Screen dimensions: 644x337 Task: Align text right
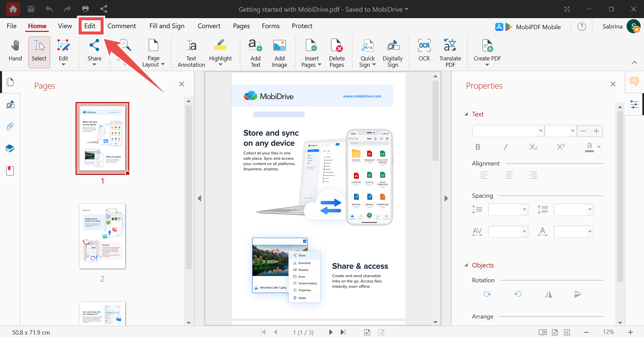point(533,175)
